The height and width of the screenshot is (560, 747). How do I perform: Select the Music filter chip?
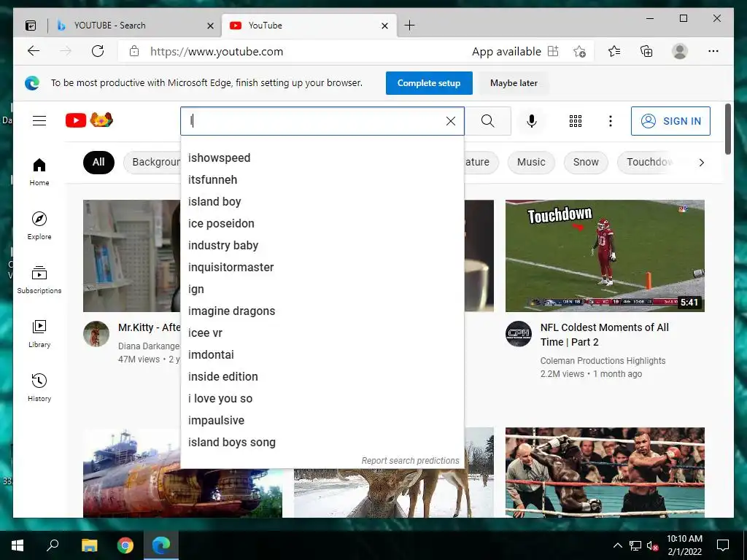[531, 162]
